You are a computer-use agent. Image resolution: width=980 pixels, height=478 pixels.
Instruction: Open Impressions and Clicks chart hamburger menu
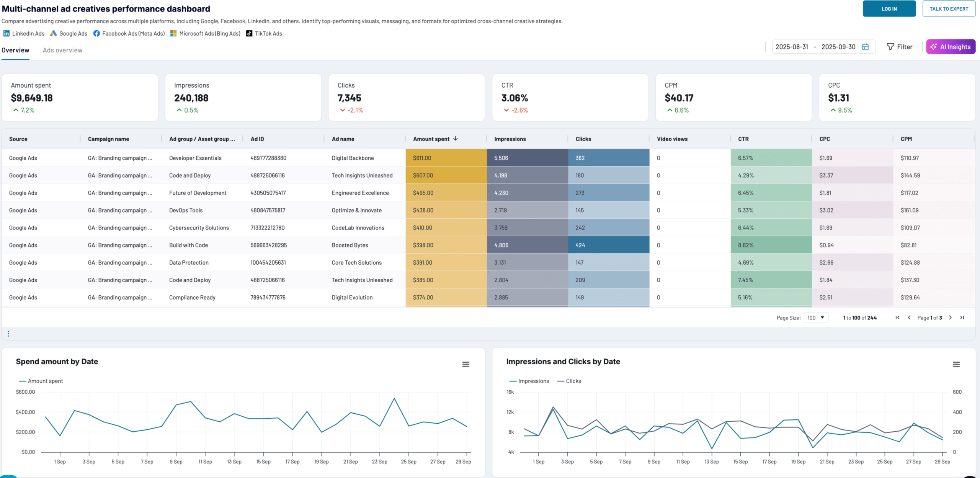(956, 364)
